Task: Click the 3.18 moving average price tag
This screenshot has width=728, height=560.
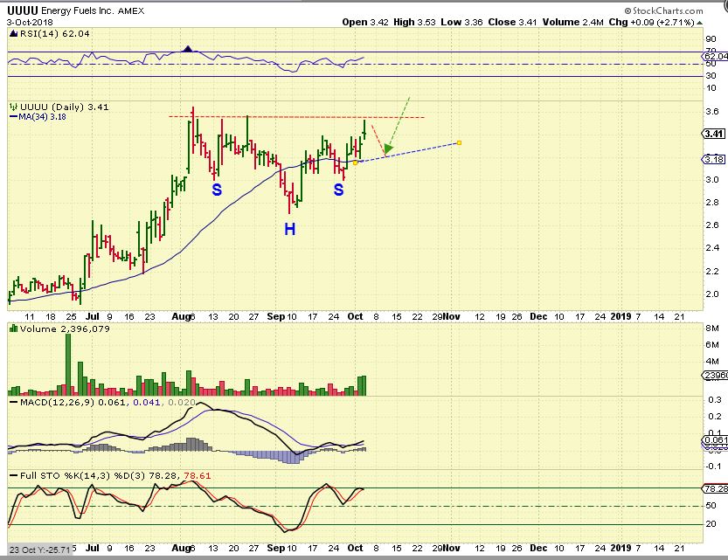Action: (x=714, y=159)
